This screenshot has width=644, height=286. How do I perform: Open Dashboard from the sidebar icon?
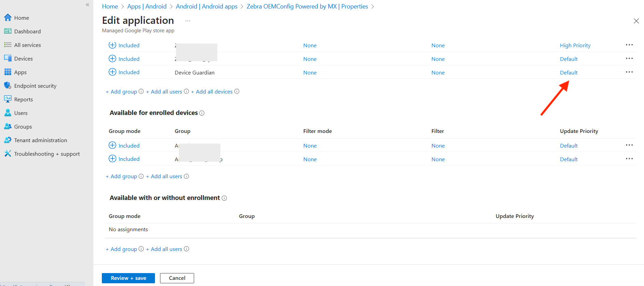click(8, 31)
